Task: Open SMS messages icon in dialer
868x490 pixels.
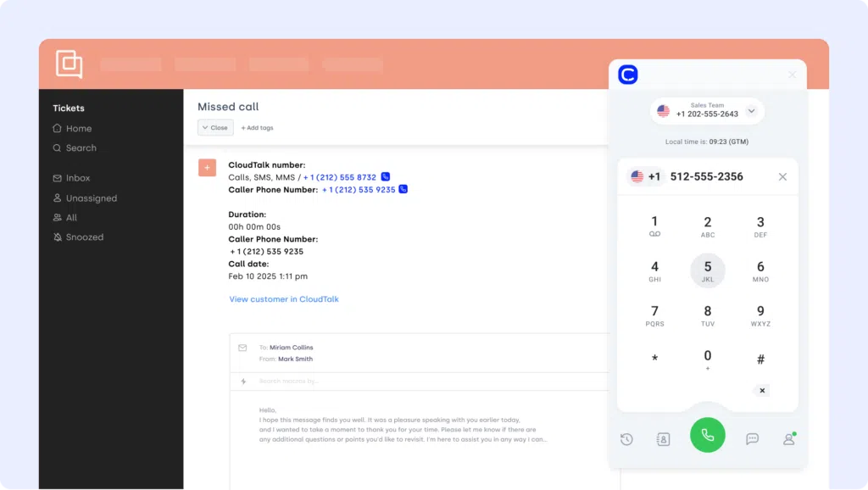Action: (x=752, y=439)
